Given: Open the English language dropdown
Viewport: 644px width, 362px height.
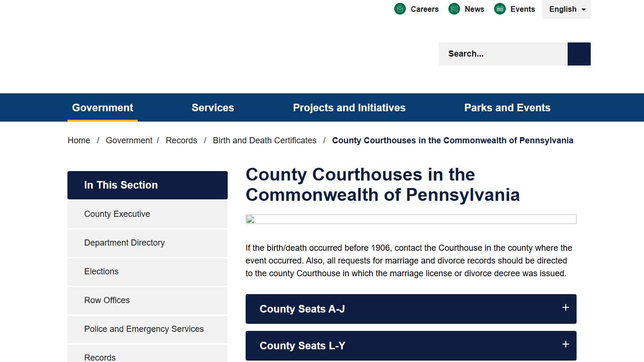Looking at the screenshot, I should (x=566, y=9).
